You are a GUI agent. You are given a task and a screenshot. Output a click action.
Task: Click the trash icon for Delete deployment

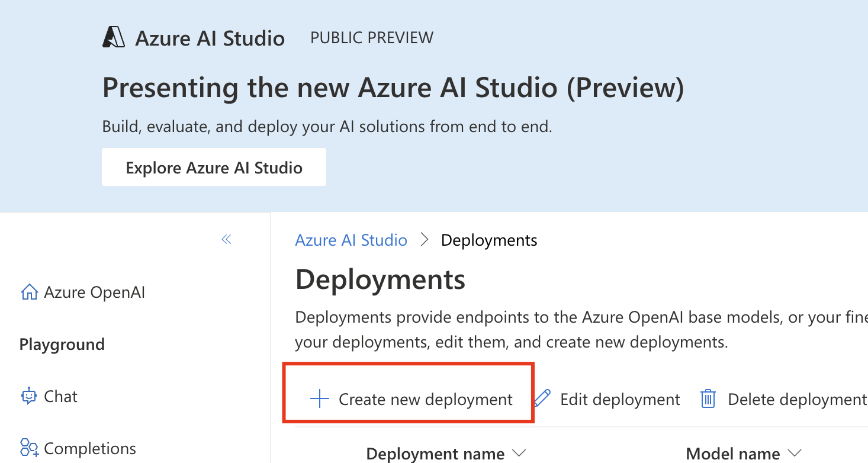click(x=708, y=399)
